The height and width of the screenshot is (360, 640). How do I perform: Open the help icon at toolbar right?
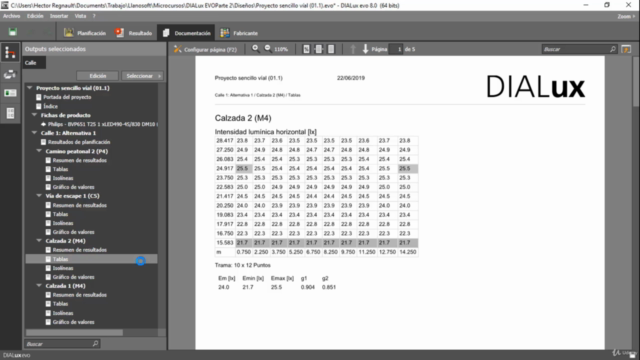click(x=626, y=49)
